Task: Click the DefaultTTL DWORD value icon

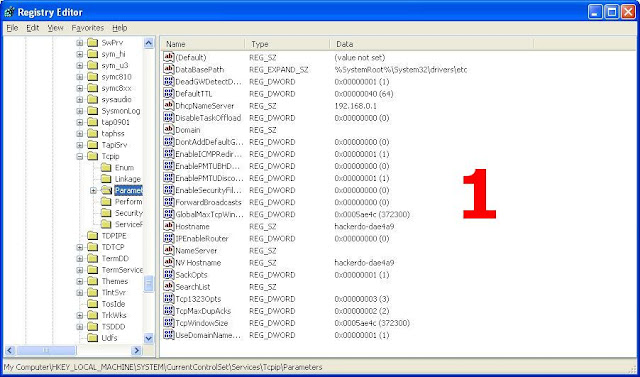Action: click(169, 93)
